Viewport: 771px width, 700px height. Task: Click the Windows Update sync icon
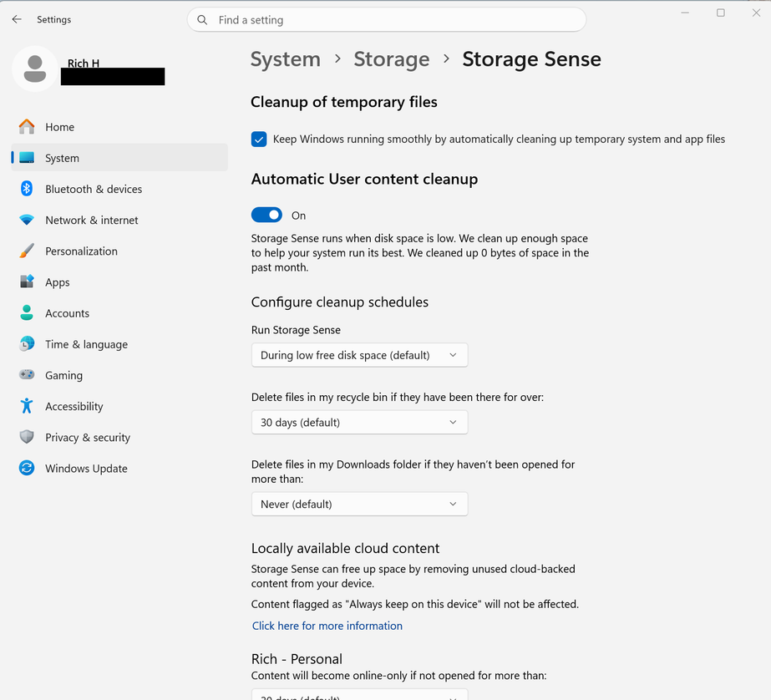[27, 468]
